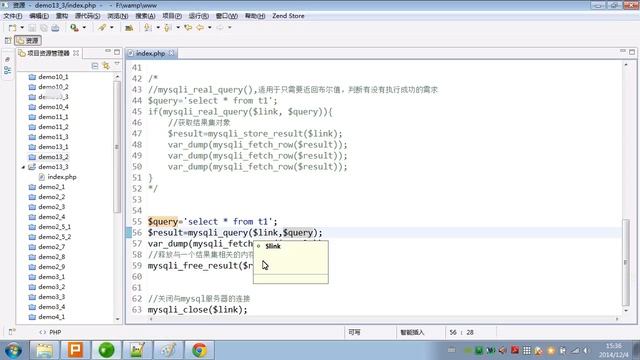This screenshot has height=360, width=640.
Task: Open the 搜索(A) menu
Action: (145, 16)
